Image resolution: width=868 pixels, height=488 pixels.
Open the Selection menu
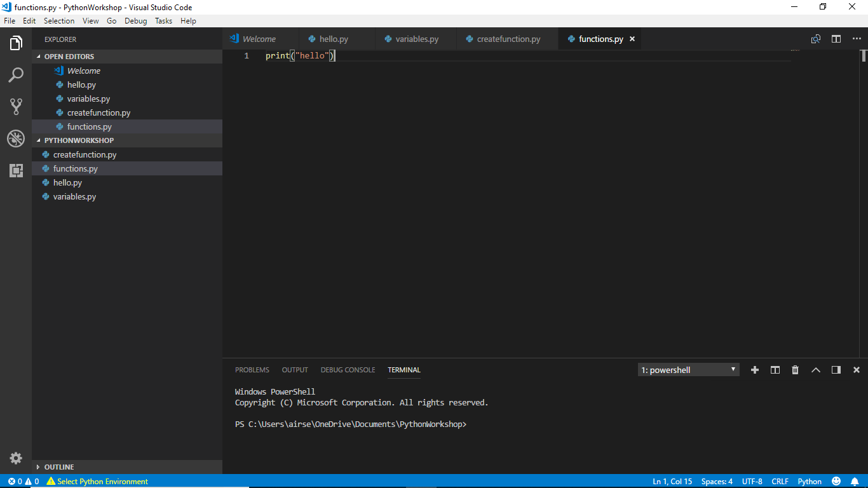click(x=59, y=20)
